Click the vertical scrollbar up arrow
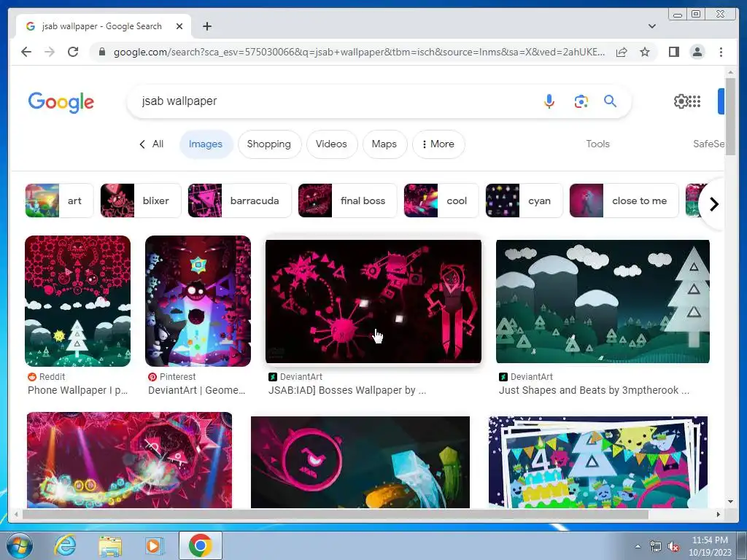This screenshot has width=747, height=560. click(730, 72)
